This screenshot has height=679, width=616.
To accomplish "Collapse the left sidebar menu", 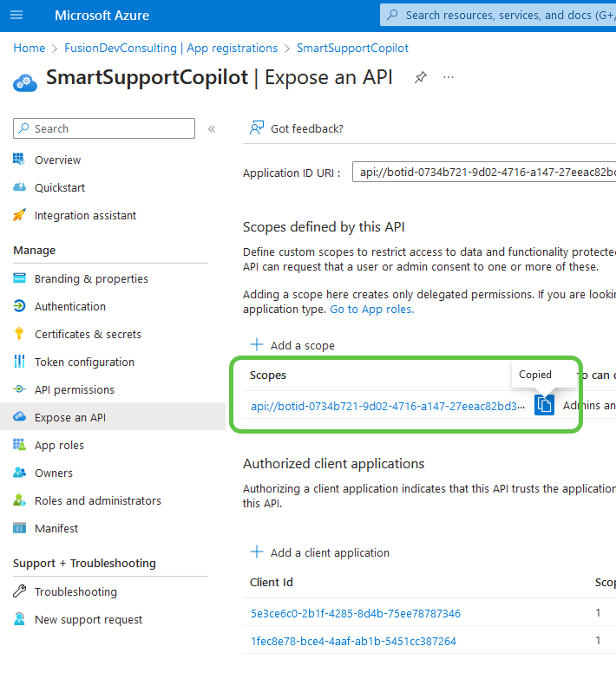I will point(212,129).
